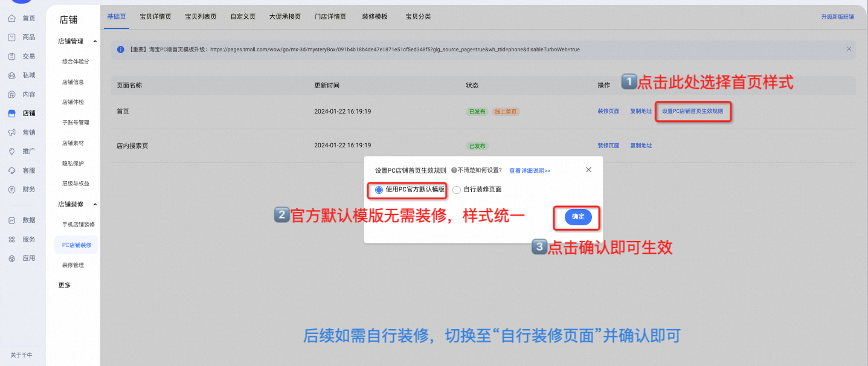Click 复制地址 for 店内搜索页 row
The width and height of the screenshot is (868, 366).
(641, 146)
